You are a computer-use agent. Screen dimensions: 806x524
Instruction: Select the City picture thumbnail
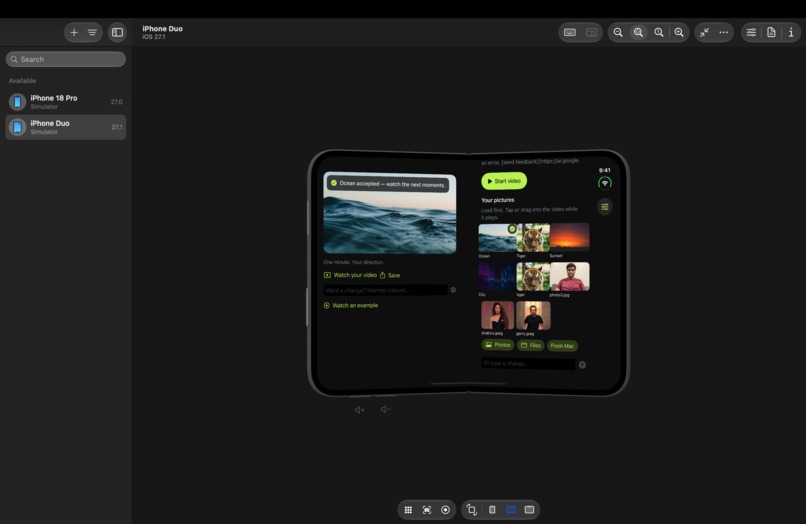click(x=497, y=277)
